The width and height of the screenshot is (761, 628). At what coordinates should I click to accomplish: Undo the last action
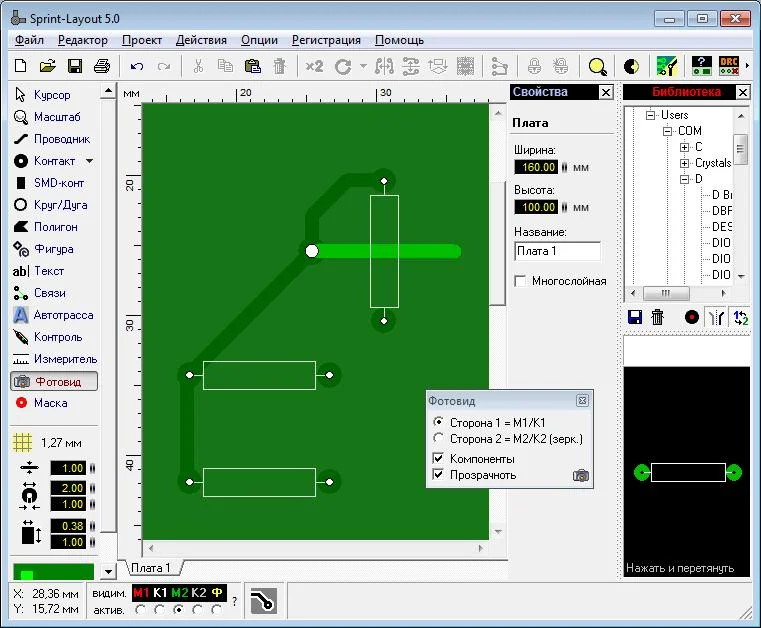pyautogui.click(x=137, y=66)
